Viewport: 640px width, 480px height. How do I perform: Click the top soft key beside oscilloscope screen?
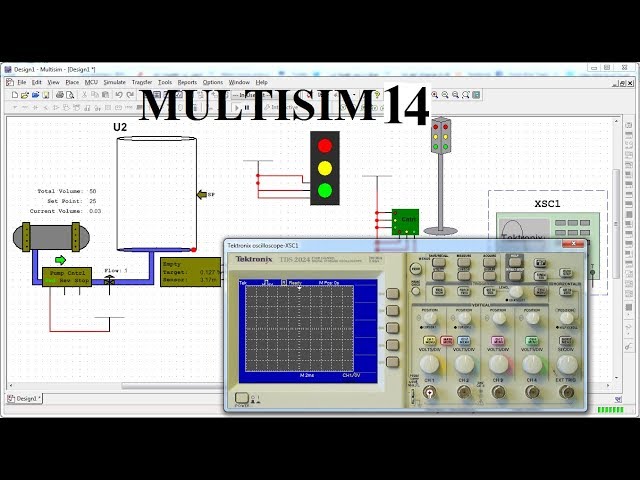[392, 294]
